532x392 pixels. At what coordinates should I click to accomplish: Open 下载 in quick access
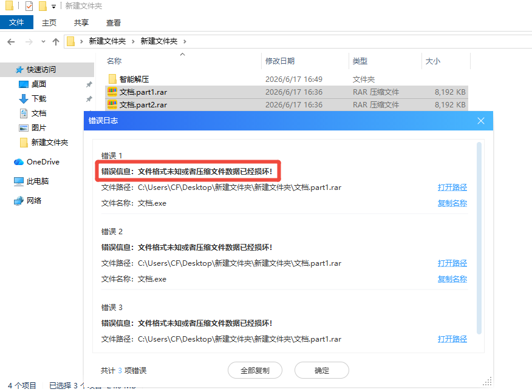(39, 99)
